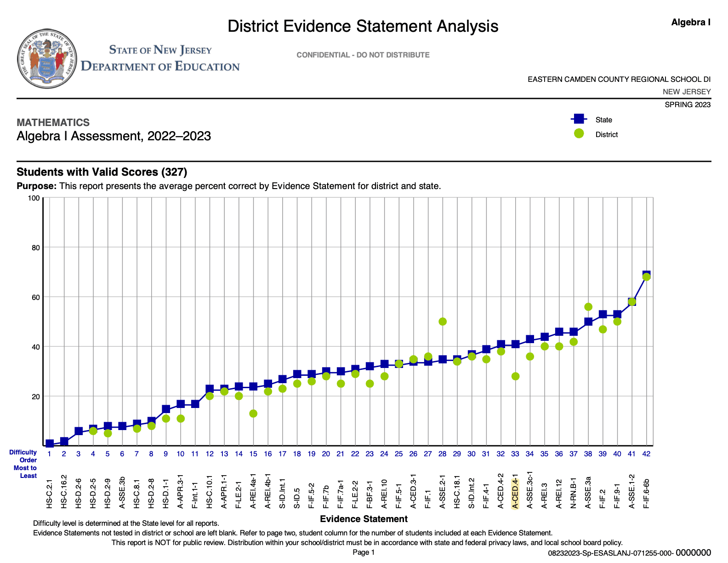This screenshot has width=728, height=563.
Task: Select the F-IF.6-6b axis label
Action: click(646, 494)
